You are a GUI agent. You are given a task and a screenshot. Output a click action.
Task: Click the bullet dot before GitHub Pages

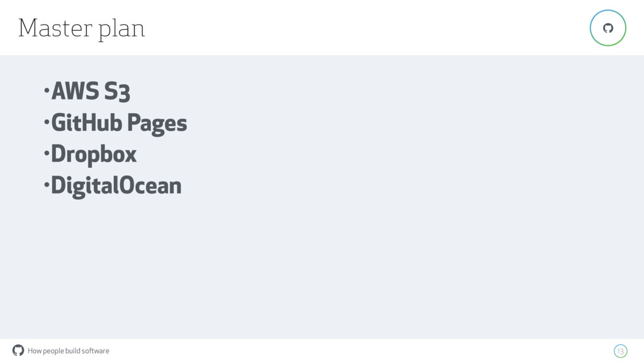pyautogui.click(x=47, y=121)
